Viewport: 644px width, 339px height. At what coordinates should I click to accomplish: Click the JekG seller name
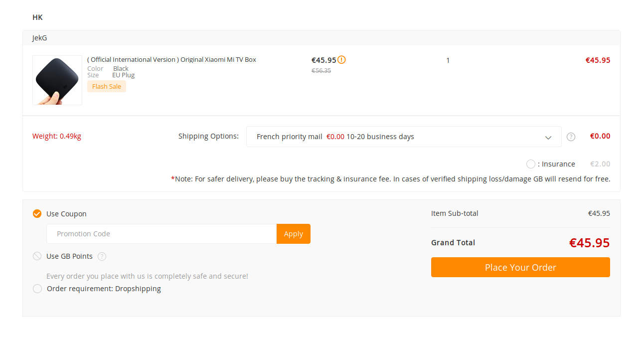40,38
